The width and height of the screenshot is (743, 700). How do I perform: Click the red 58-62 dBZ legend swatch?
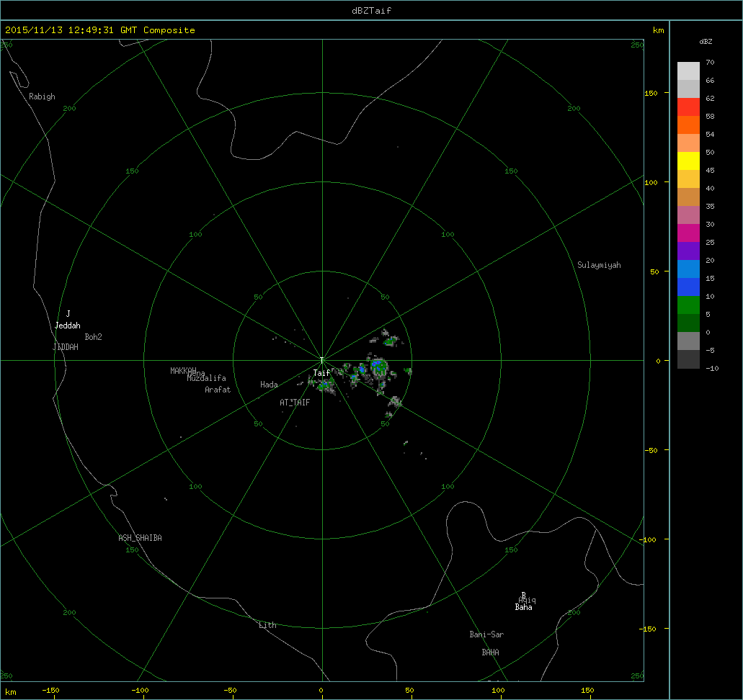[x=688, y=107]
